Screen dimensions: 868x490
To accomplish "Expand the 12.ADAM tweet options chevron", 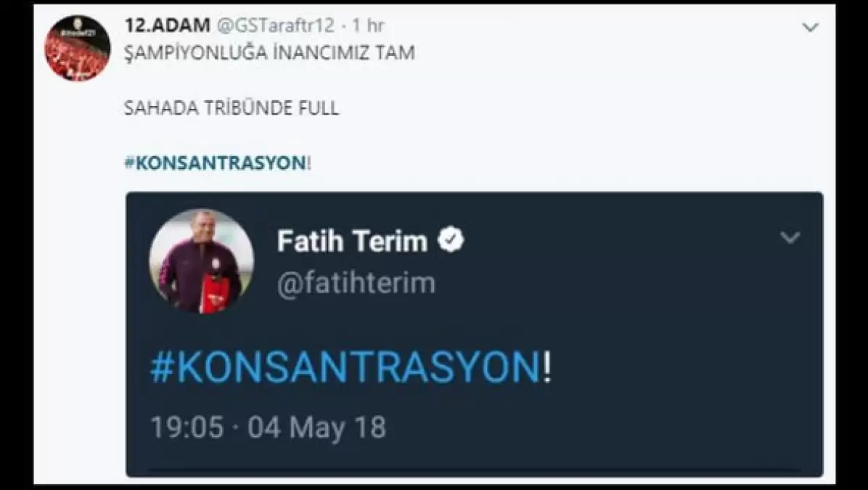I will 811,27.
